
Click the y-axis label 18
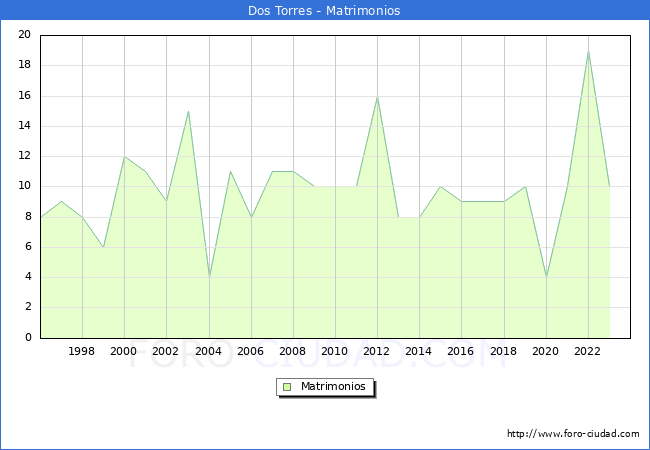25,65
